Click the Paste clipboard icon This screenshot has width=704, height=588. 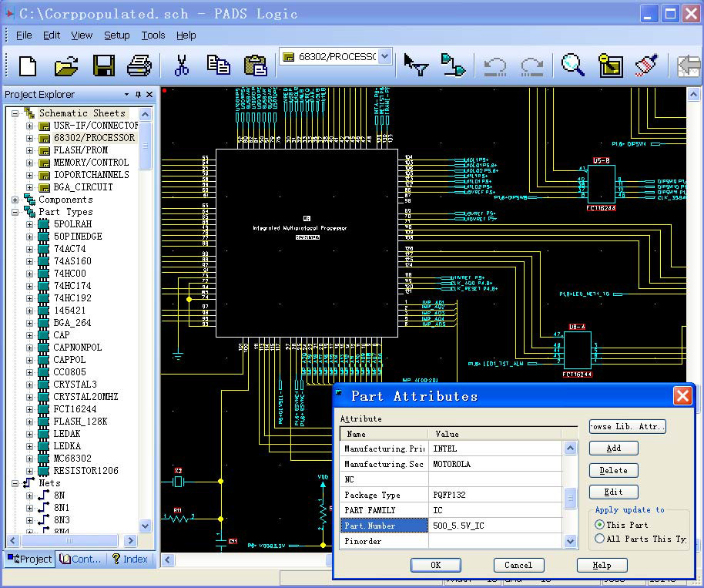[254, 66]
